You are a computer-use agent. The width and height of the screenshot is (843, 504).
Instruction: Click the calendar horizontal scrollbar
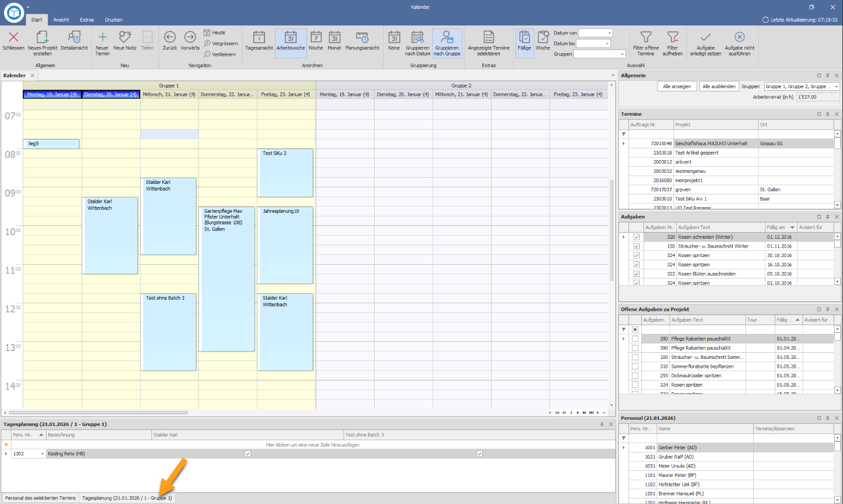[x=98, y=413]
